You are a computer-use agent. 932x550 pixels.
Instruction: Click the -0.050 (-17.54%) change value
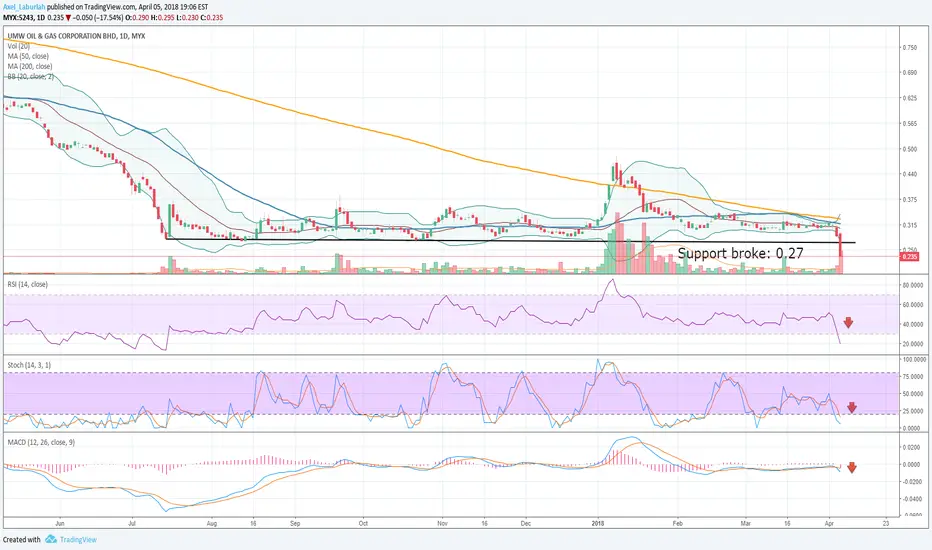(98, 18)
